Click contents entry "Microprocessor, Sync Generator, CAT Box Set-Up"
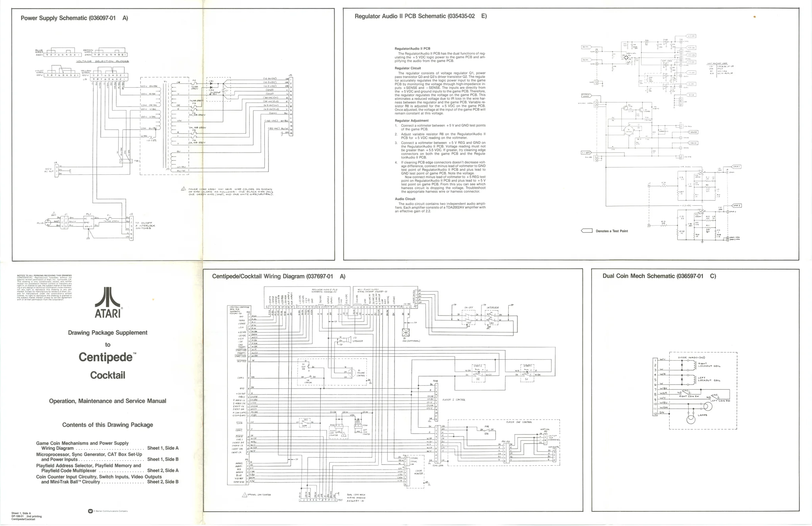812x526 pixels. point(89,454)
